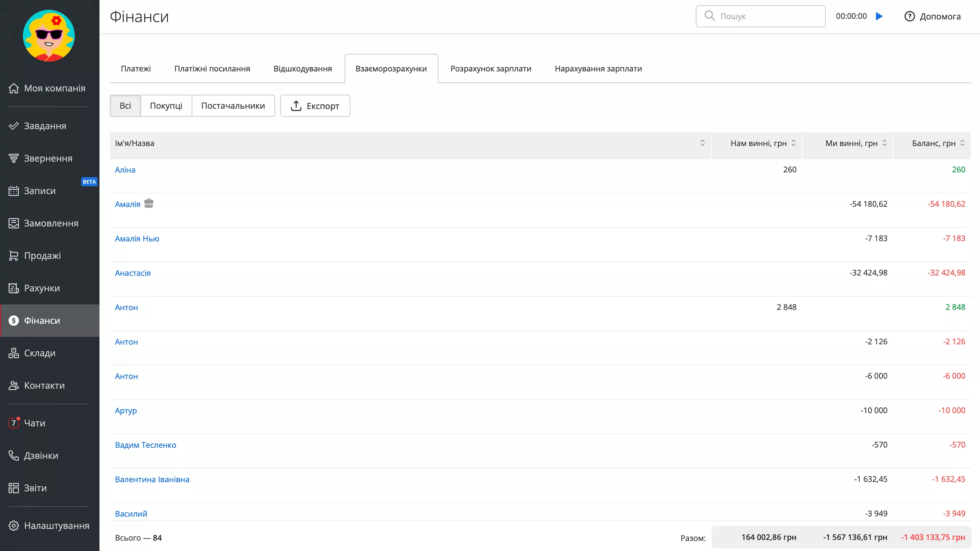
Task: Select the Всі filter toggle
Action: 125,106
